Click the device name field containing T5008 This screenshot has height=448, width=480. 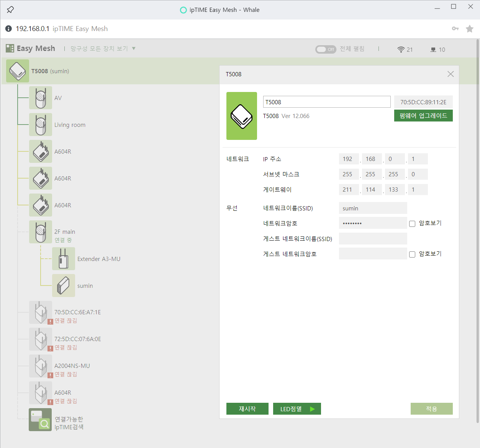tap(327, 102)
